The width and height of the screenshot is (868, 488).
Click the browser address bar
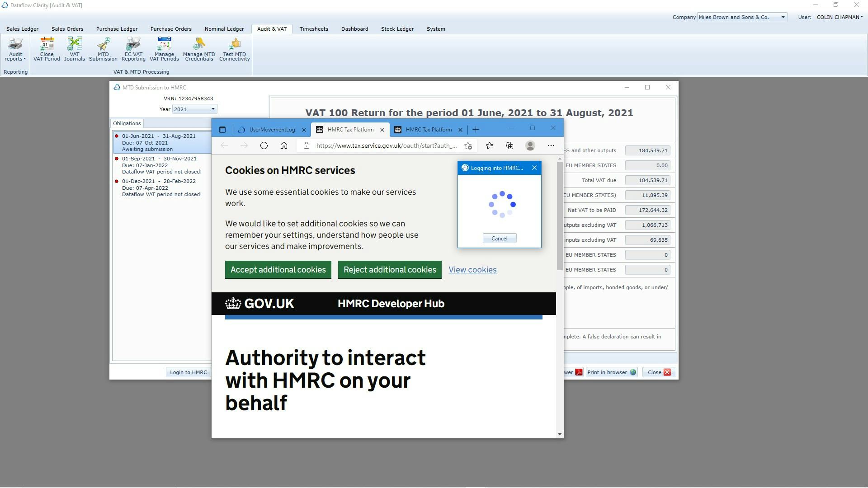pyautogui.click(x=386, y=145)
